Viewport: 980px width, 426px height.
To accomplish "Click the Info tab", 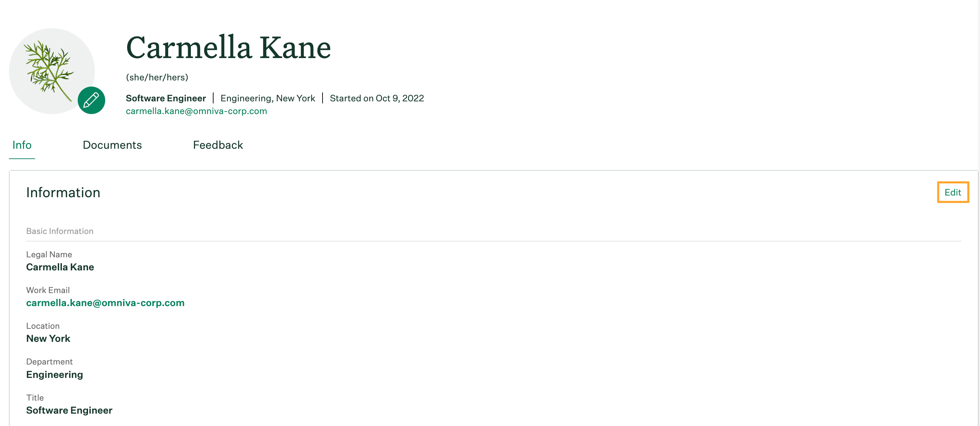I will (x=22, y=144).
